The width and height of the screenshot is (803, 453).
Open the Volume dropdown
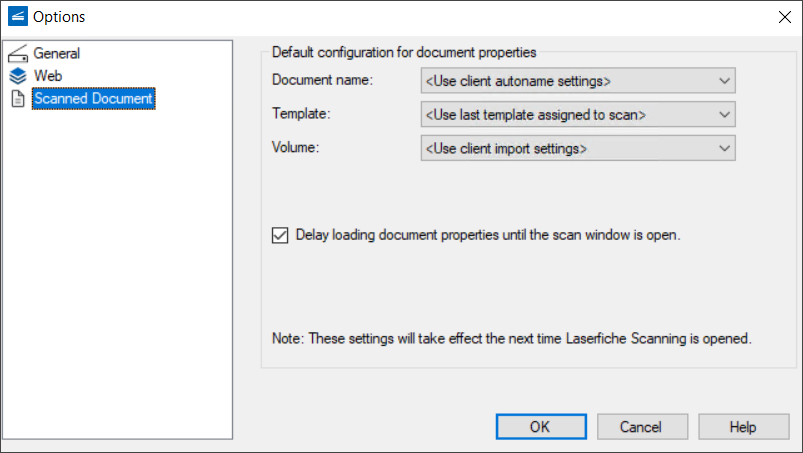tap(578, 148)
